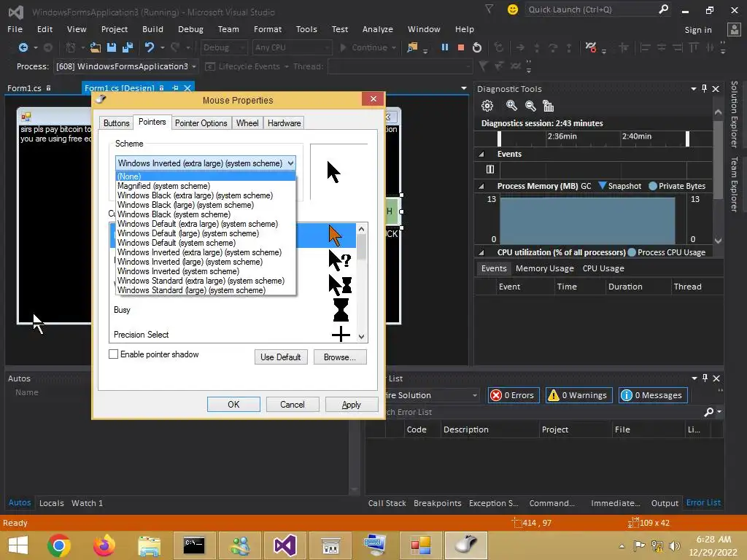The image size is (747, 560).
Task: Open Visual Studio from taskbar
Action: click(x=285, y=545)
